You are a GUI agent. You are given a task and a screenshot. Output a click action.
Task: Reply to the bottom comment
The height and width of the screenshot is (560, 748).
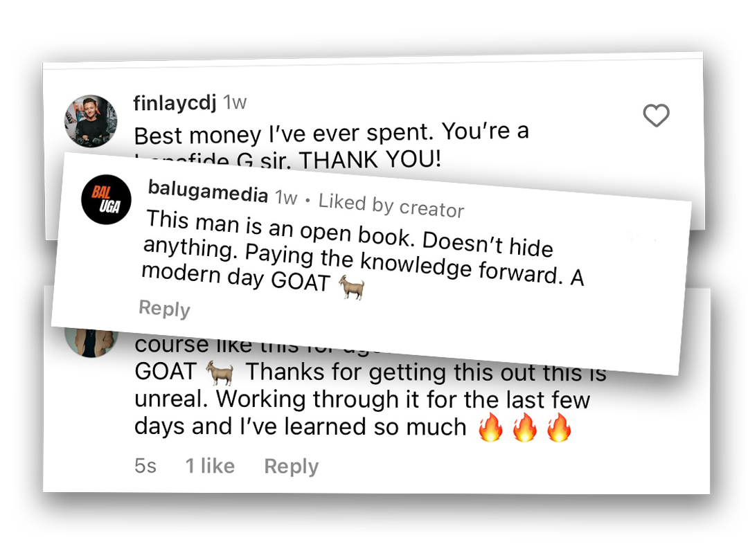click(x=292, y=467)
